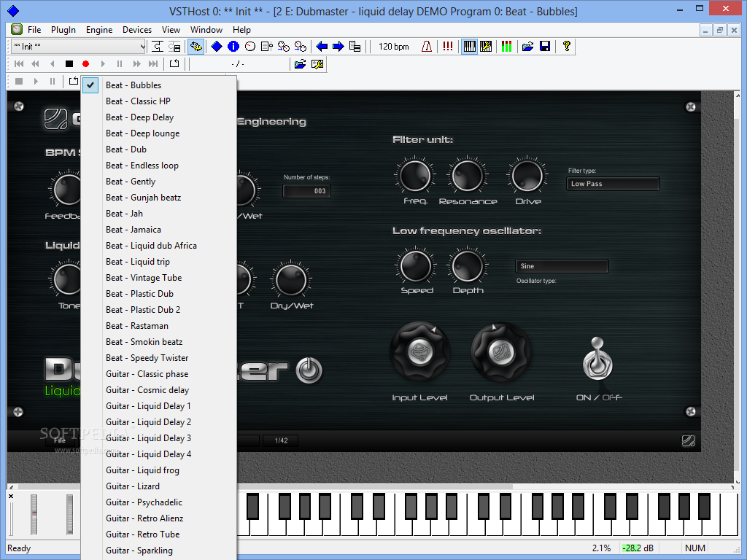Click the File button in plugin footer
Viewport: 747px width, 560px height.
coord(60,440)
